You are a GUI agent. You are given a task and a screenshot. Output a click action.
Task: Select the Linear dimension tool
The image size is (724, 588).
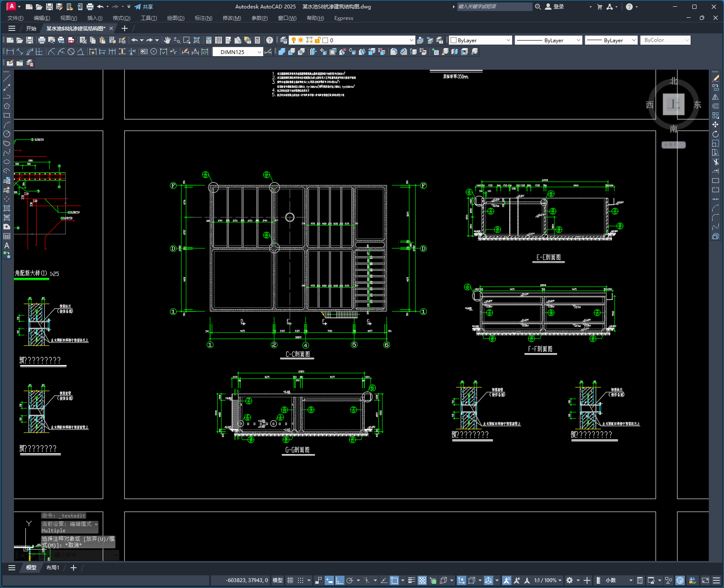coord(10,52)
